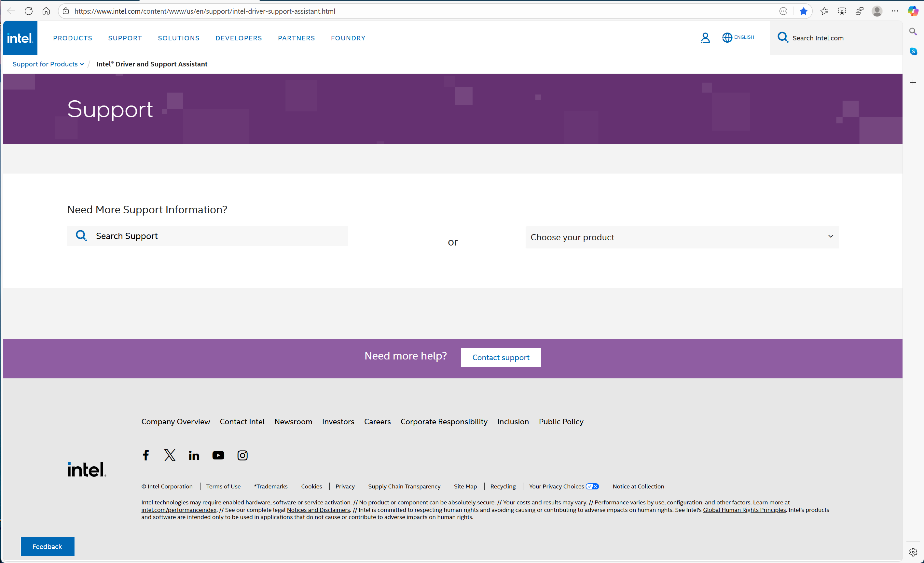Image resolution: width=924 pixels, height=563 pixels.
Task: Click into the Search Support field
Action: pos(217,236)
